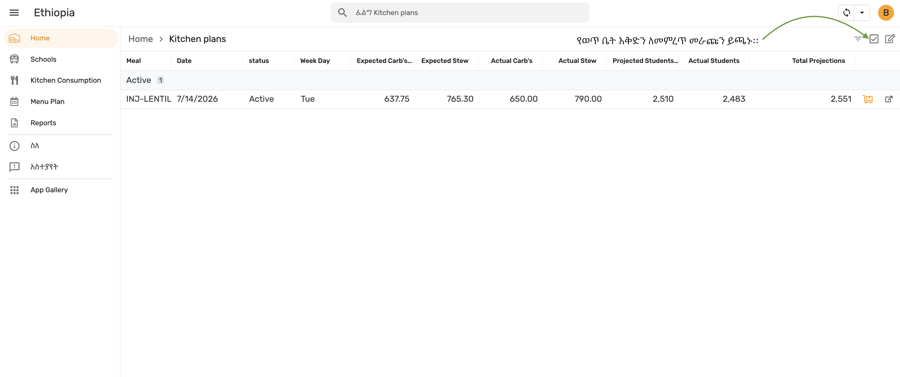Image resolution: width=900 pixels, height=377 pixels.
Task: Sort by the Meal column header
Action: click(134, 61)
